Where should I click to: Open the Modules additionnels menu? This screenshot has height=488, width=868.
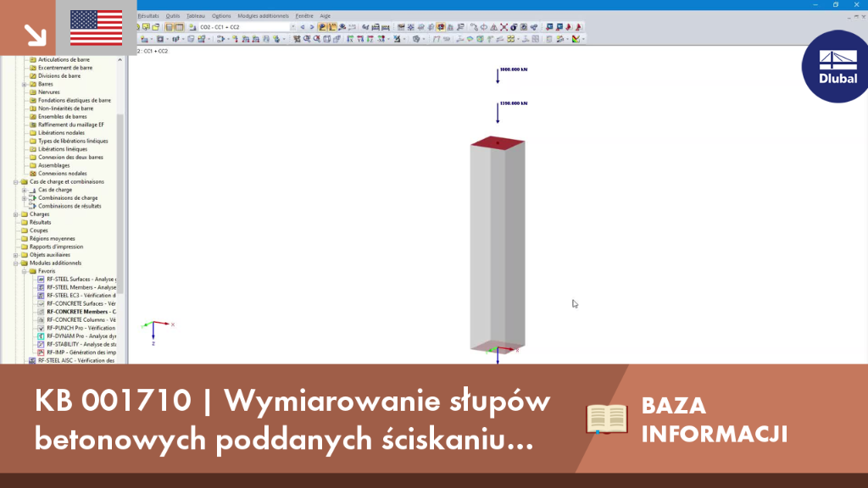click(263, 16)
